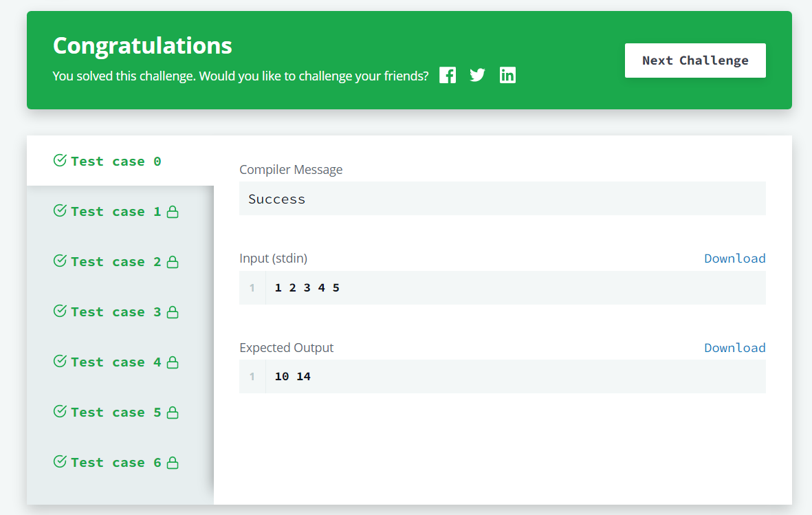Click the lock icon next to Test case 6
Screen dimensions: 812x515
173,462
